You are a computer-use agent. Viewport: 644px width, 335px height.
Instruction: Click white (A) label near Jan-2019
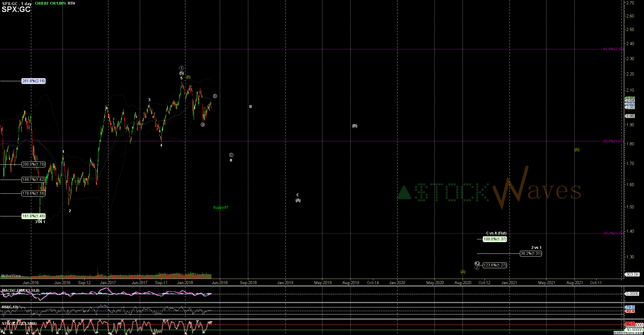298,200
